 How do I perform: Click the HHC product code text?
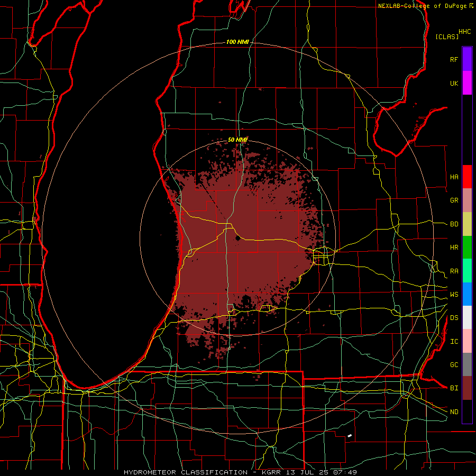pyautogui.click(x=465, y=32)
